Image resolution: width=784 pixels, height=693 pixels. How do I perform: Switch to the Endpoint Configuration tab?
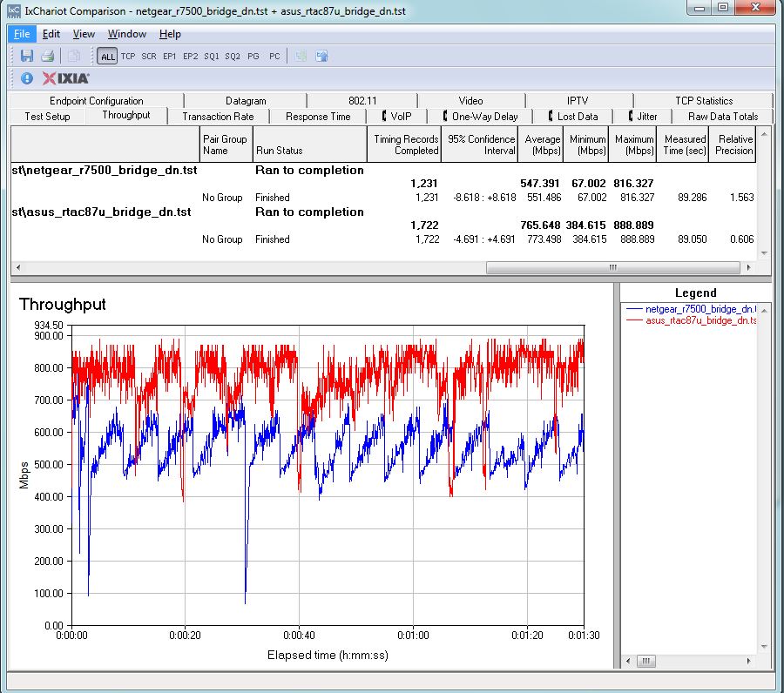pos(97,101)
